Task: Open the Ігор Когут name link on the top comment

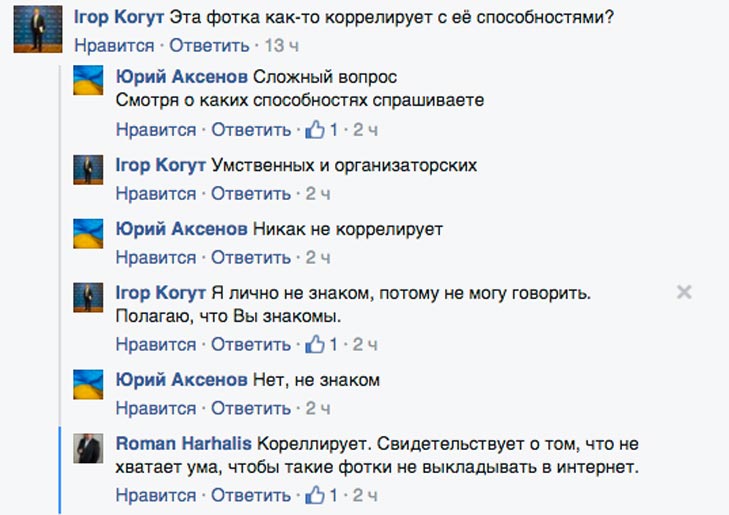Action: pos(119,17)
